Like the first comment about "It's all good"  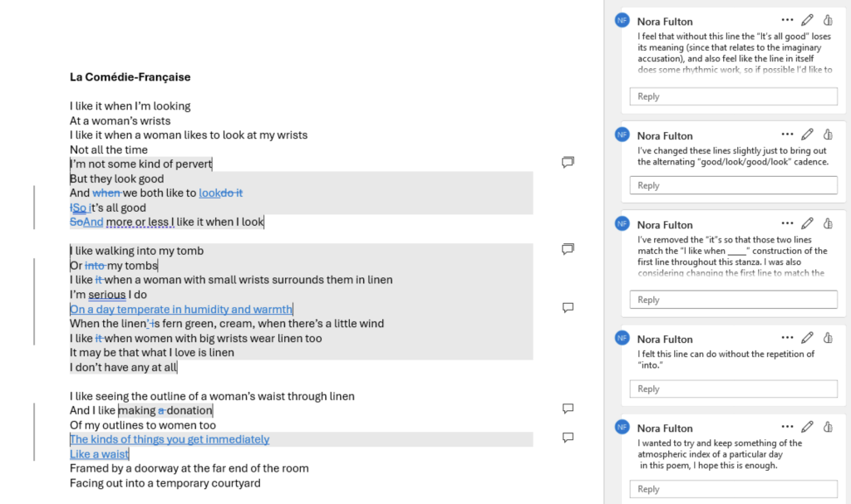(828, 20)
